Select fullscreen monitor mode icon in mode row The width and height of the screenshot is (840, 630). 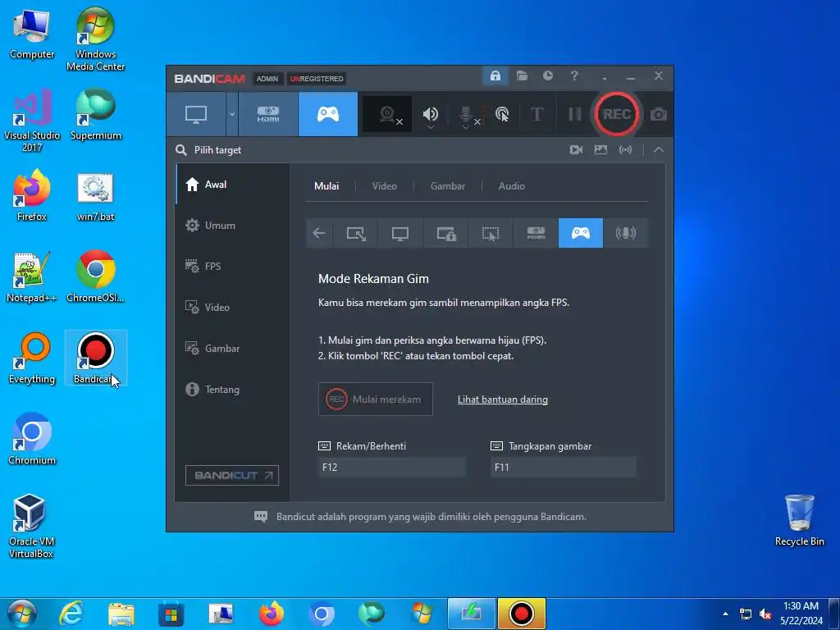pyautogui.click(x=400, y=233)
